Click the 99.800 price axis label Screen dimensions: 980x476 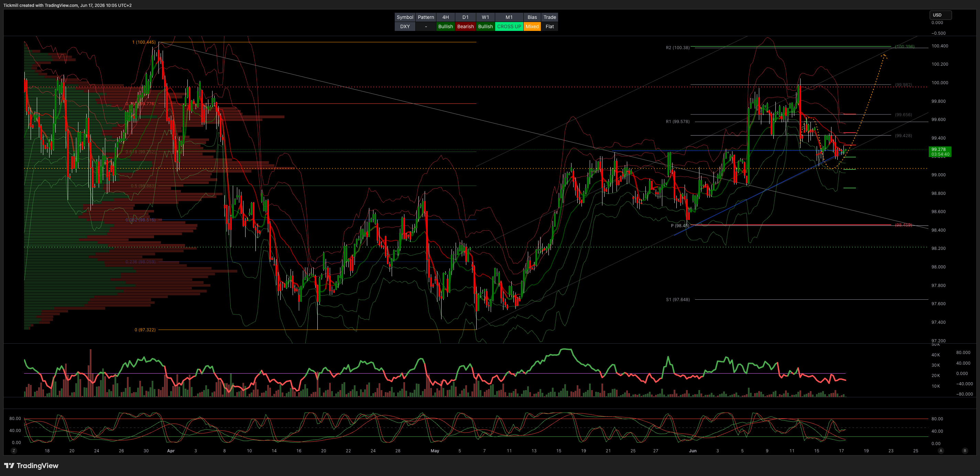click(938, 101)
